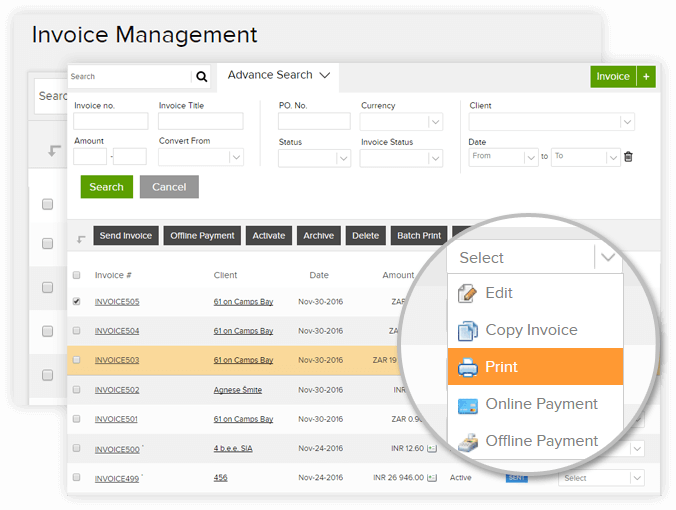Image resolution: width=676 pixels, height=510 pixels.
Task: Uncheck the INVOICE505 row checkbox
Action: tap(76, 301)
